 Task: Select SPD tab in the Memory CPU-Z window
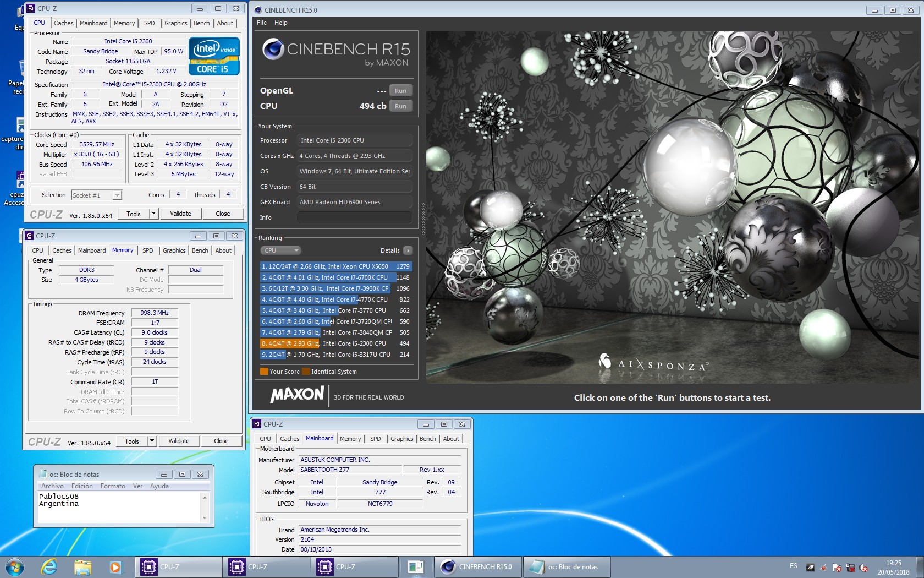(x=148, y=250)
